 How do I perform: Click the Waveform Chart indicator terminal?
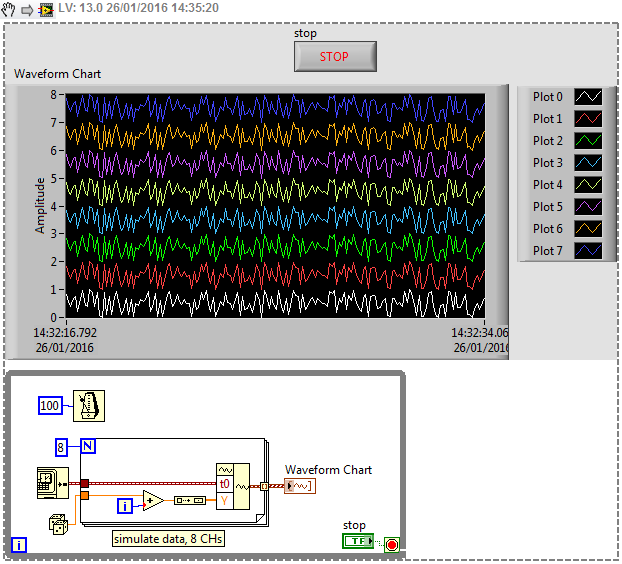pyautogui.click(x=300, y=486)
